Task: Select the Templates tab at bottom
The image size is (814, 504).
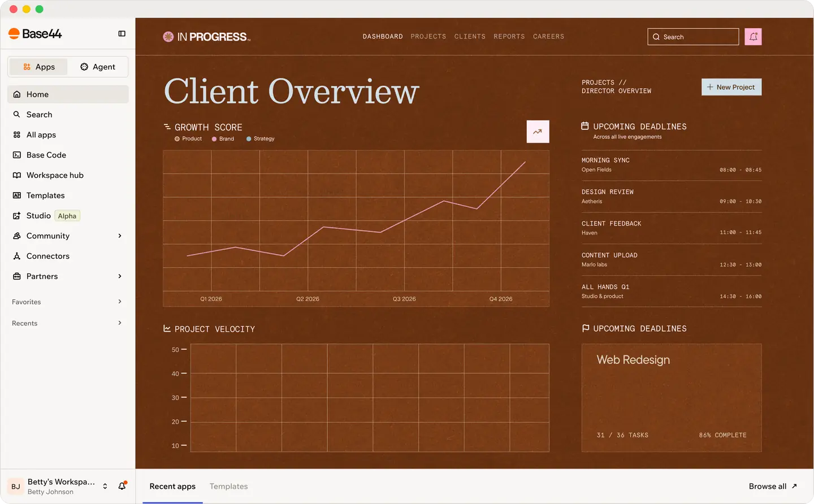Action: (229, 486)
